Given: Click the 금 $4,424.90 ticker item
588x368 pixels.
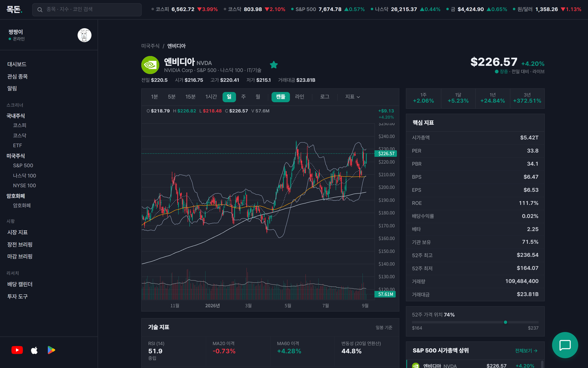Looking at the screenshot, I should point(477,9).
